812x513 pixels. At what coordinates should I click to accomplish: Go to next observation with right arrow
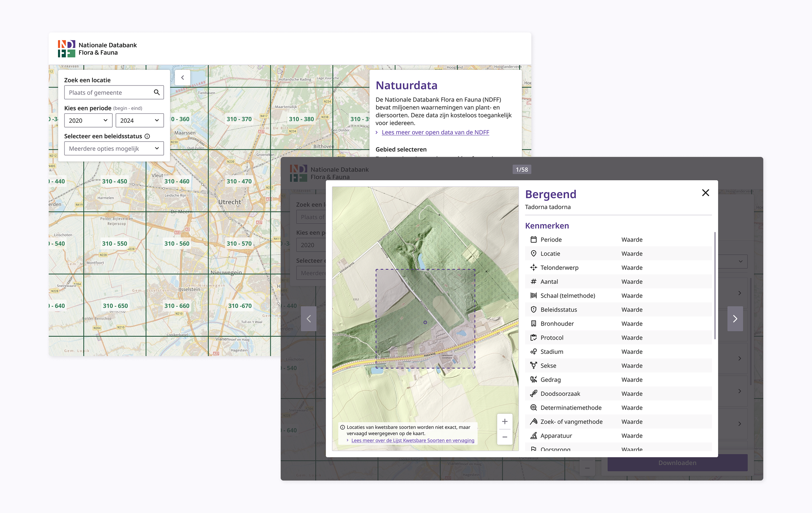[735, 319]
